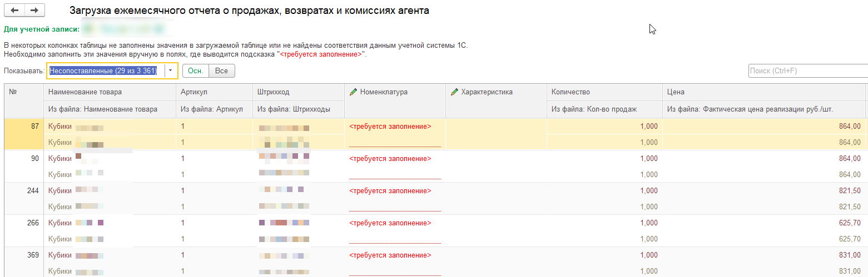This screenshot has height=277, width=868.
Task: Go back with the left arrow button
Action: (x=14, y=11)
